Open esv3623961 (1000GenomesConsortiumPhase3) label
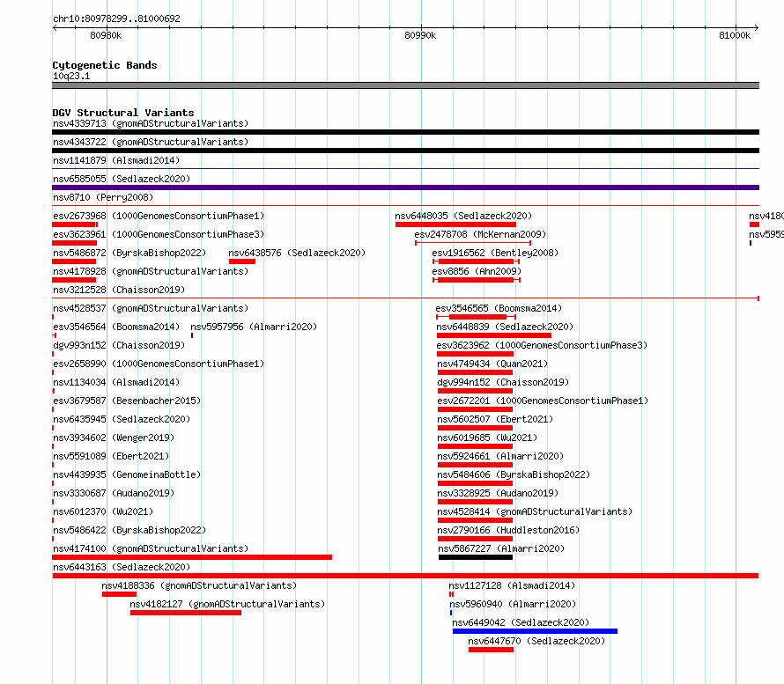 pos(159,234)
